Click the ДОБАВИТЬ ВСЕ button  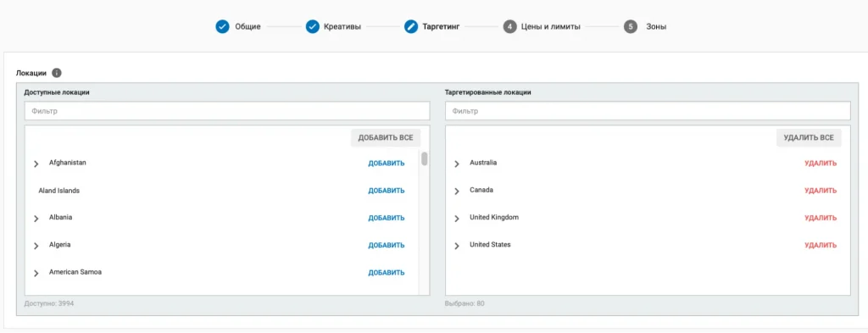(x=386, y=138)
